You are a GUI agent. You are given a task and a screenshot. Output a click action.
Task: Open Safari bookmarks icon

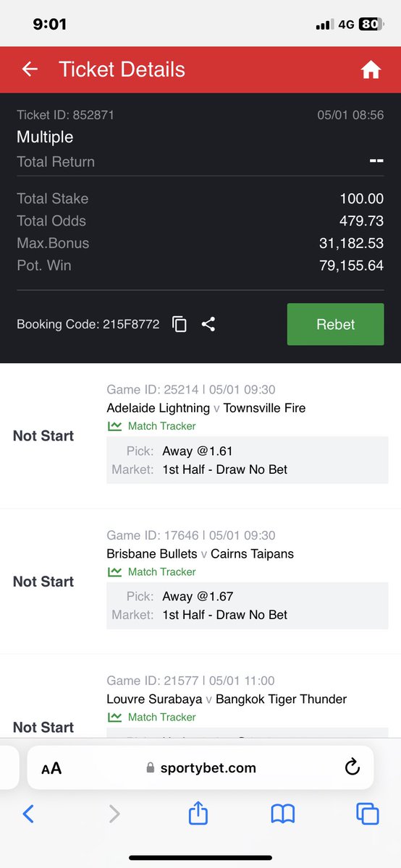(x=283, y=814)
